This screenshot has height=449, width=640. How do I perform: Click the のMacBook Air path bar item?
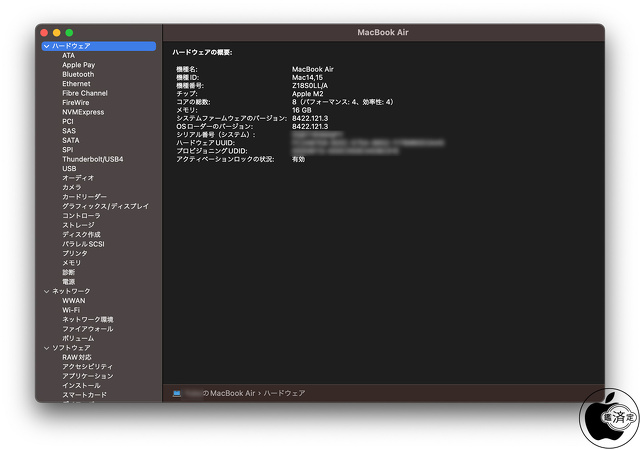[229, 393]
